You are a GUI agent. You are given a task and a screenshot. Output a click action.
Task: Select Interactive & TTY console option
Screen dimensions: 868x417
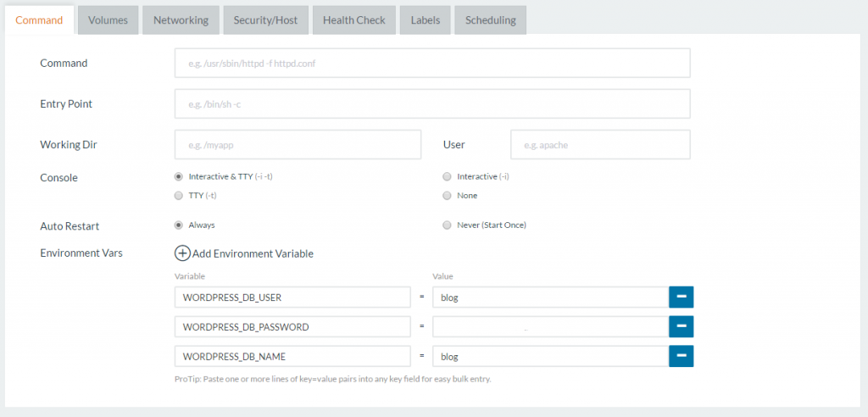[x=178, y=176]
